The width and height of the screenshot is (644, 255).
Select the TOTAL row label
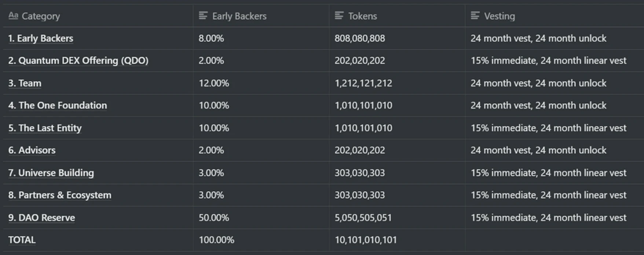coord(22,240)
